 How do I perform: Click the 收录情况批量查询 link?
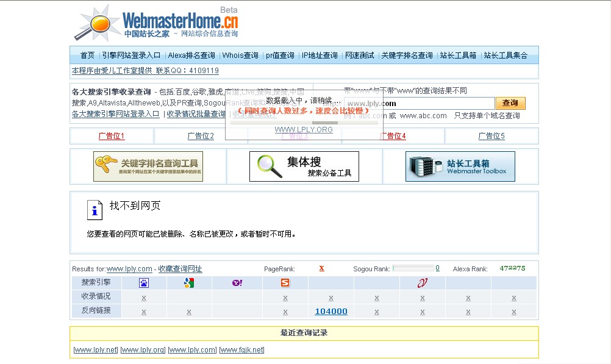(196, 114)
